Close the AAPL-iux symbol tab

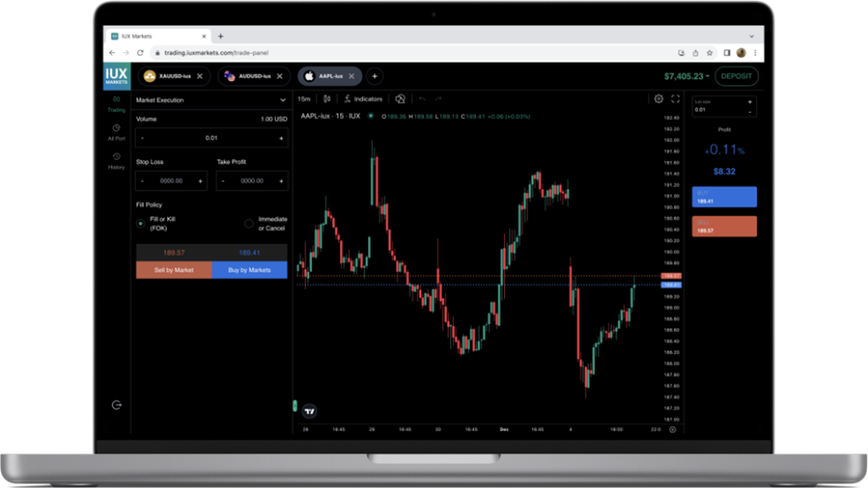point(351,77)
